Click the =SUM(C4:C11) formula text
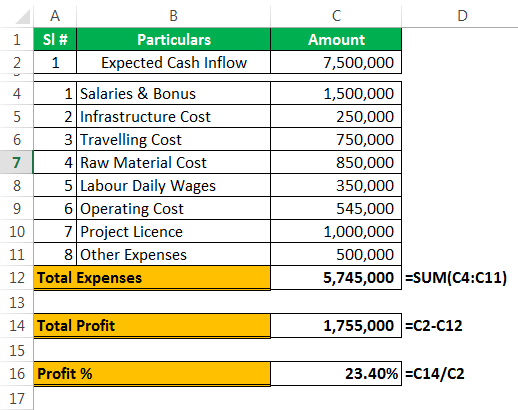Image resolution: width=518 pixels, height=410 pixels. coord(456,278)
